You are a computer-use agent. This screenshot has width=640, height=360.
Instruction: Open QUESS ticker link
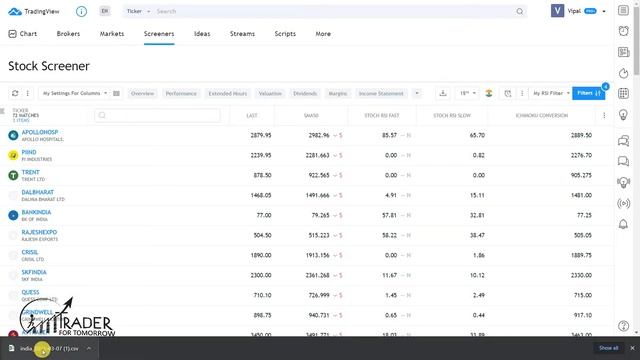[x=31, y=292]
